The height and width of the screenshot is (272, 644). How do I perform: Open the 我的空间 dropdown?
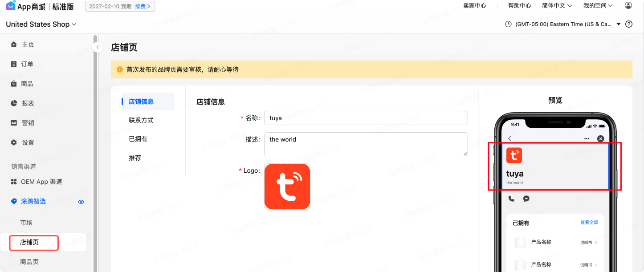tap(598, 6)
